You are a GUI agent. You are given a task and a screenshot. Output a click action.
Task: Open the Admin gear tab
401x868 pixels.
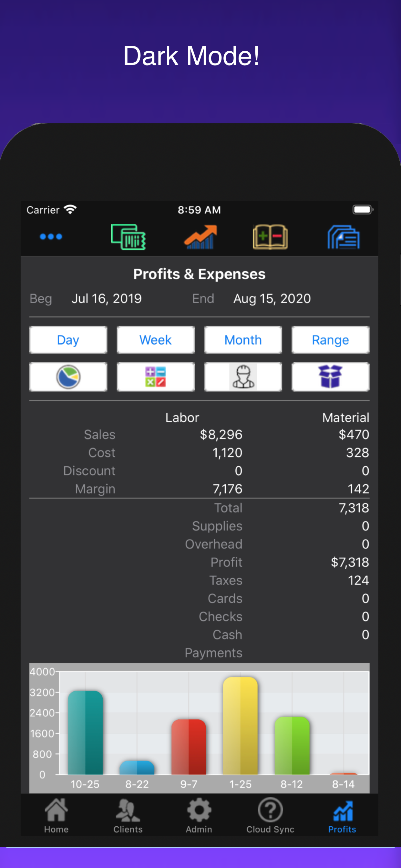point(199,816)
